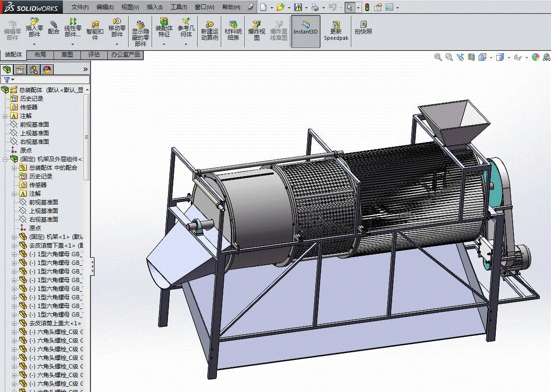551x392 pixels.
Task: Click the 更新 Speedpak button
Action: coord(336,30)
